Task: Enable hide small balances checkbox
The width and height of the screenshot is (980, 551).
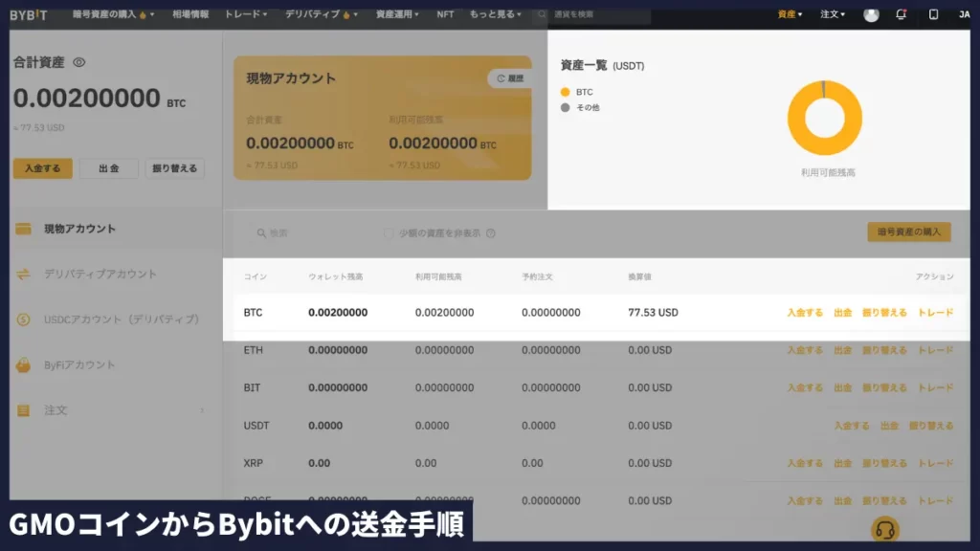Action: (x=389, y=233)
